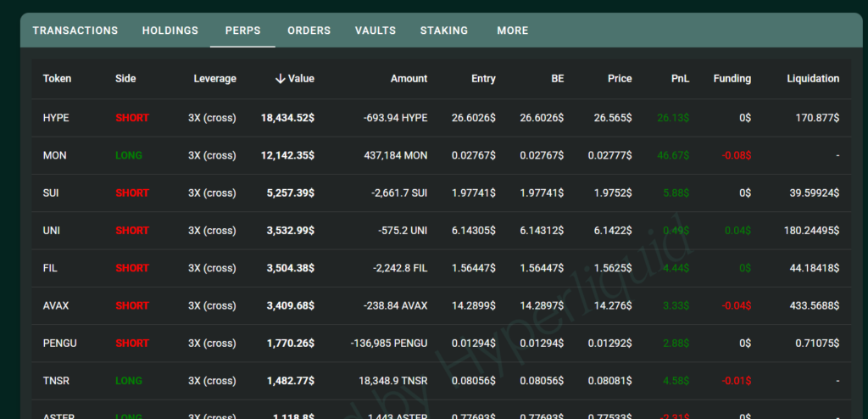Sort table by Token column header
Image resolution: width=868 pixels, height=419 pixels.
(57, 79)
